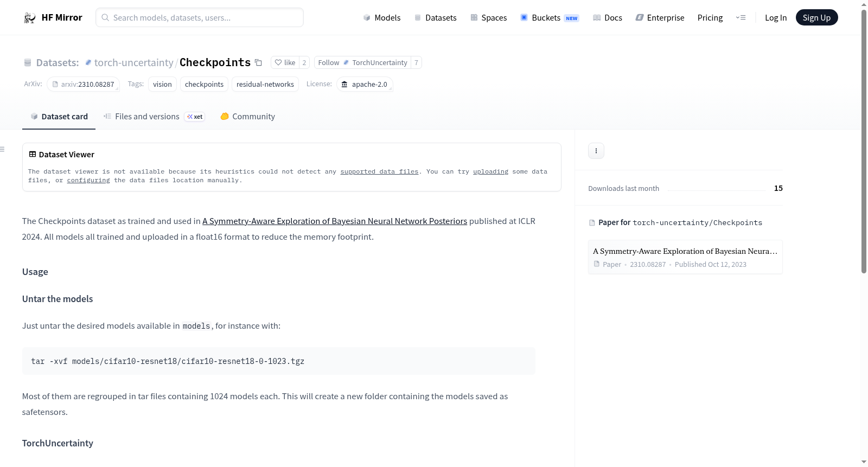Select the checkpoints tag
Screen dimensions: 868x467
[x=204, y=85]
